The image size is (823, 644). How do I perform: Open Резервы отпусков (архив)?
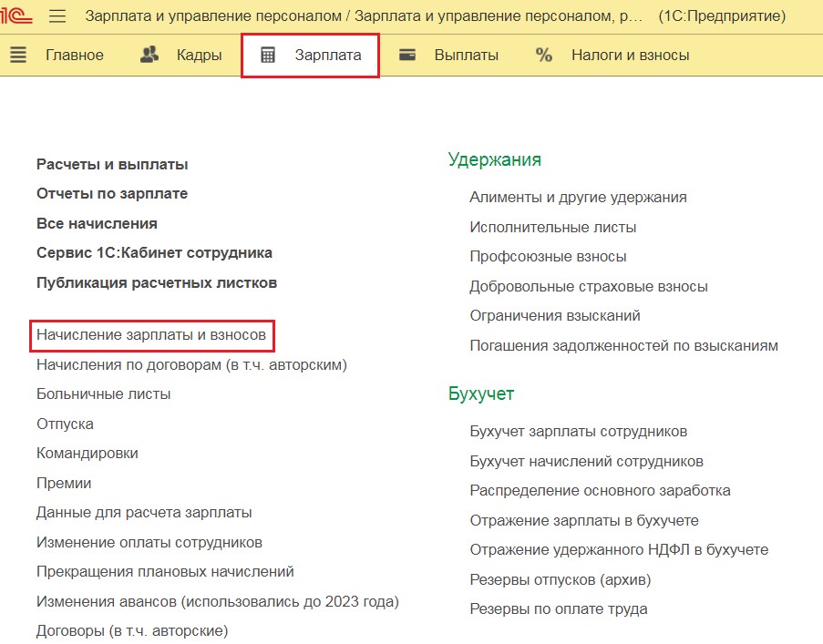[x=560, y=579]
